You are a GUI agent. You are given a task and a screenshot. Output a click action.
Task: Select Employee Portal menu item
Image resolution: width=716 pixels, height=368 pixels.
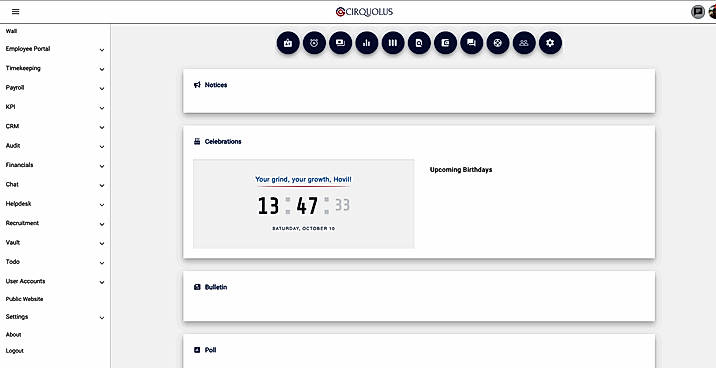(28, 49)
